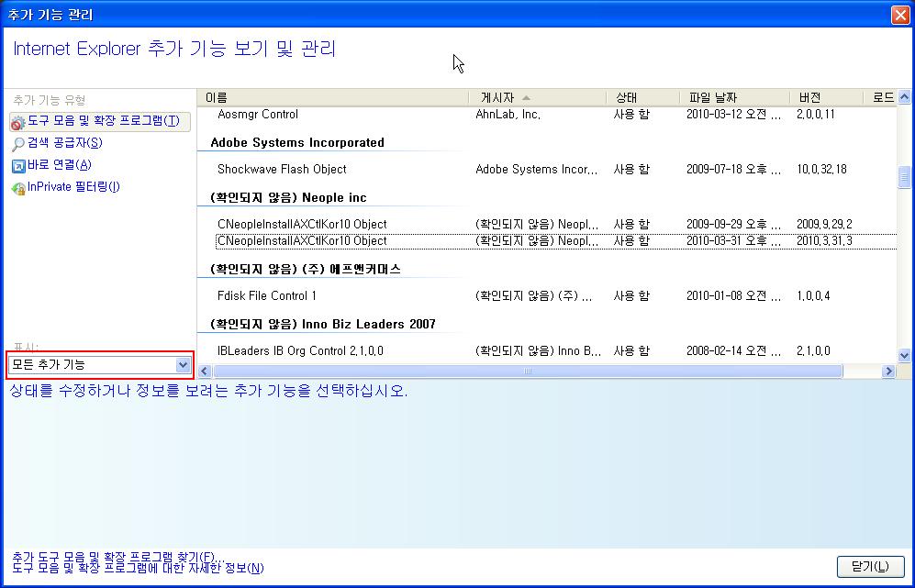
Task: Sort list by 이름 column header
Action: [332, 97]
